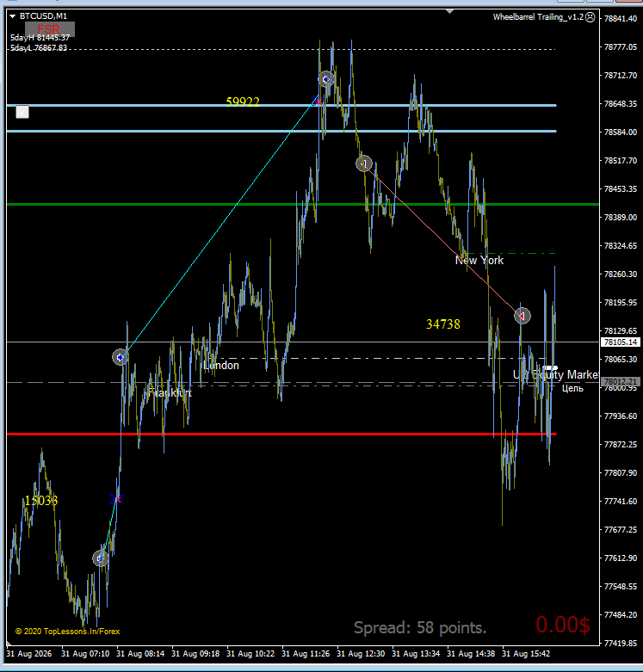This screenshot has height=672, width=643.
Task: Select the circled buy marker near 77612 low
Action: [x=101, y=558]
